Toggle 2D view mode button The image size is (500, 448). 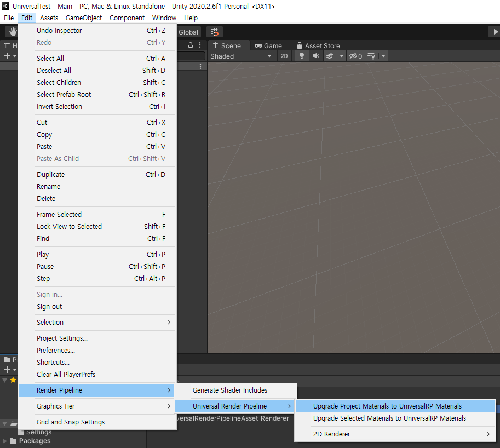[284, 56]
